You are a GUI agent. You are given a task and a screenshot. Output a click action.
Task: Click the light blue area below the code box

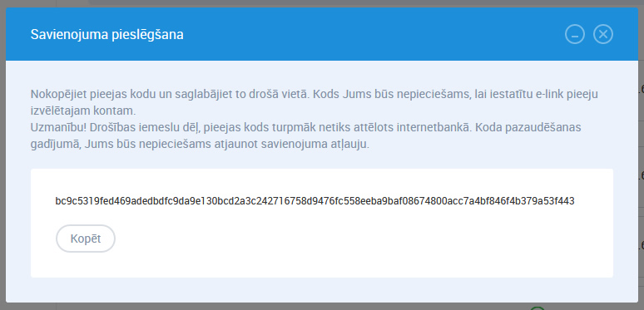322,290
